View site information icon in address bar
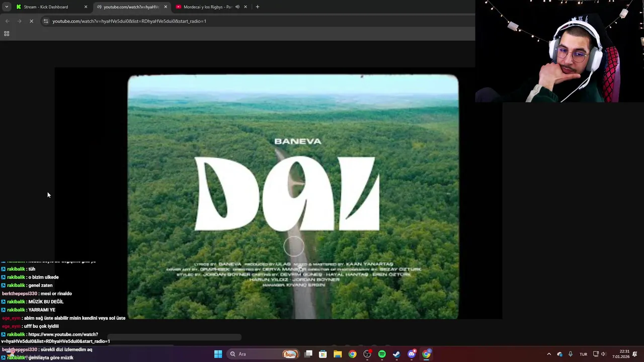644x362 pixels. pos(46,21)
